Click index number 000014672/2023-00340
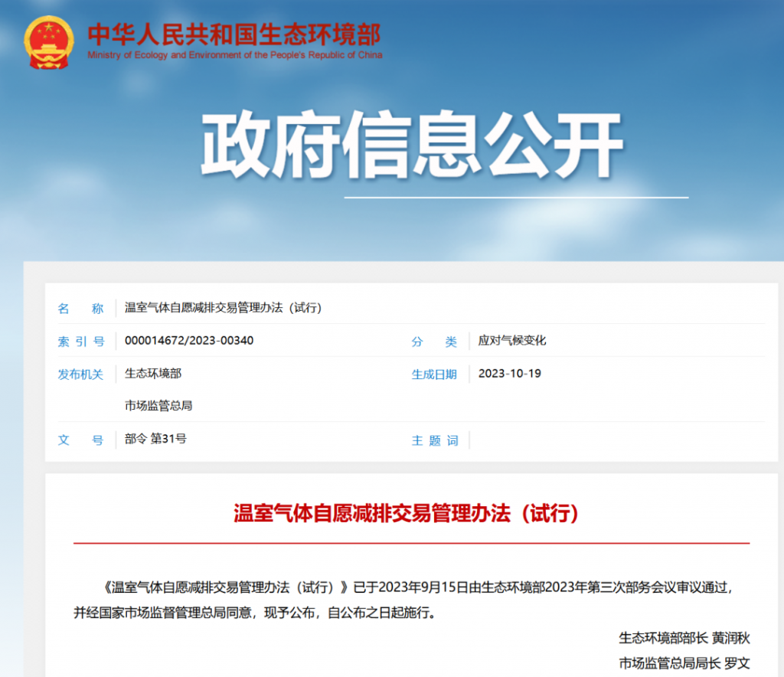Image resolution: width=784 pixels, height=677 pixels. click(189, 341)
